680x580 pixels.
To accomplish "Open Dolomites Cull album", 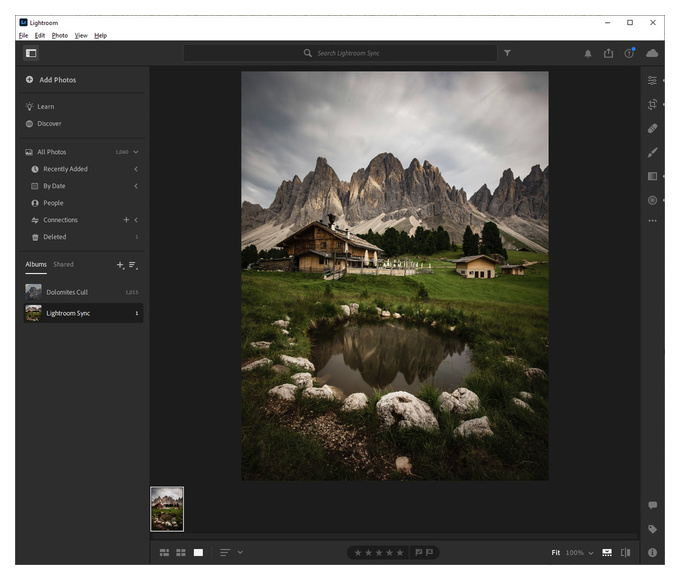I will 83,292.
